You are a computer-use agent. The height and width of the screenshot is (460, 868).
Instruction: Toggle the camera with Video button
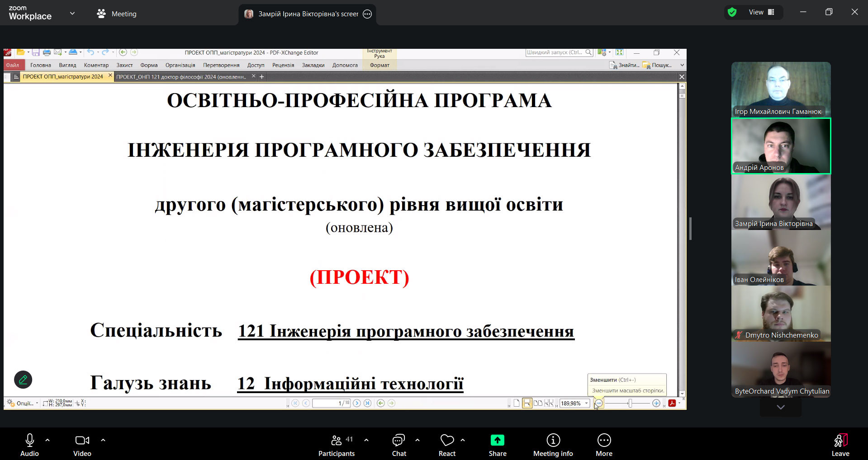pos(82,445)
